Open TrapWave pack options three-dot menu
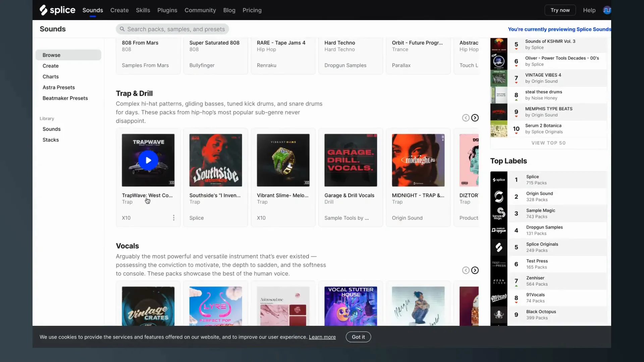The width and height of the screenshot is (644, 362). 174,218
